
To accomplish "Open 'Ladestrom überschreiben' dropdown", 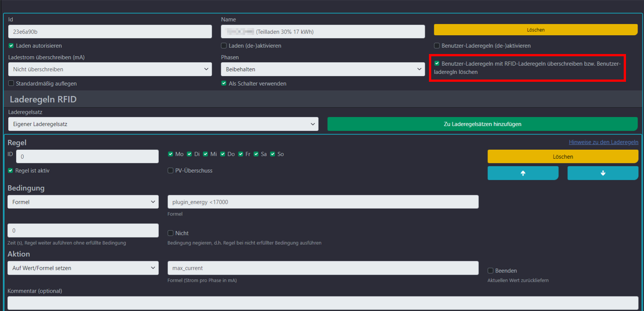I will 110,69.
